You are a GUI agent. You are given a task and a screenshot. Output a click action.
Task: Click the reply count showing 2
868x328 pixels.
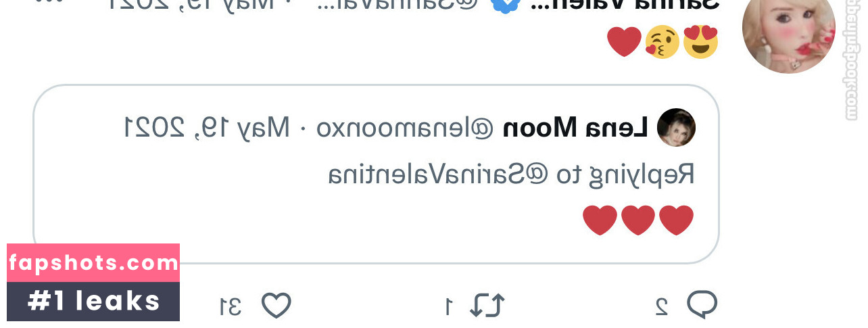point(662,306)
